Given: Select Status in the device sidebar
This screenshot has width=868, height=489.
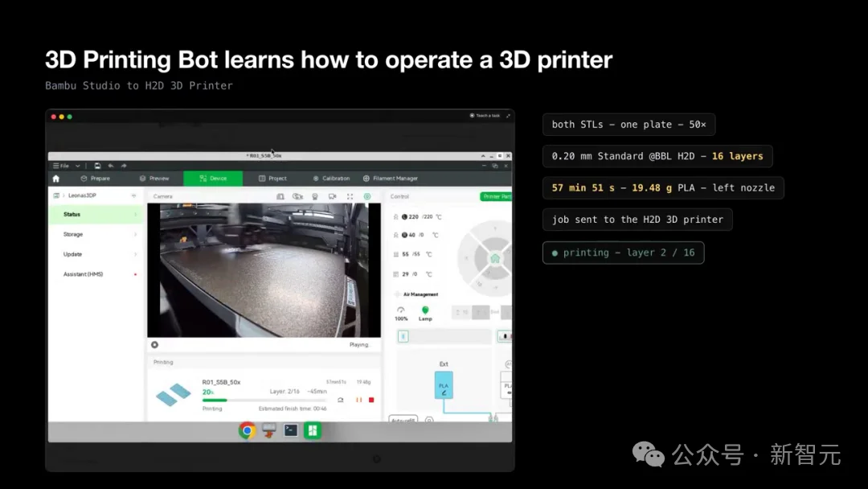Looking at the screenshot, I should tap(96, 214).
